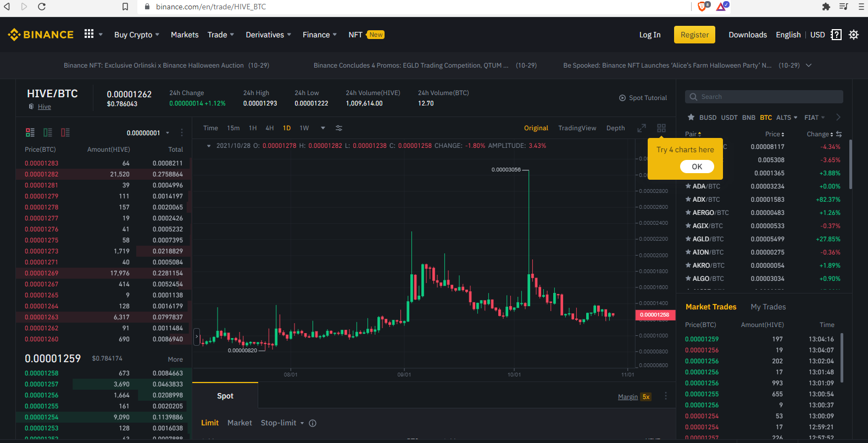Show buy orders only order book icon
This screenshot has width=868, height=443.
(x=48, y=132)
